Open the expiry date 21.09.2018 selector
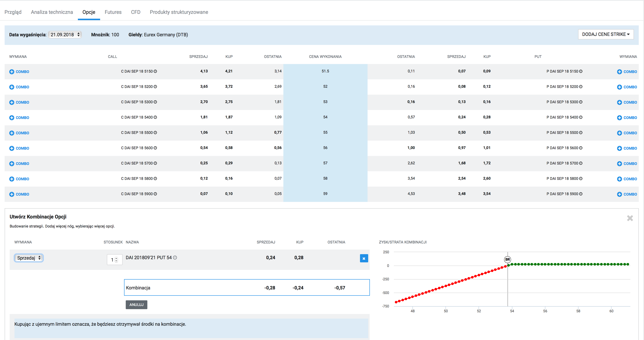The width and height of the screenshot is (644, 340). click(65, 34)
